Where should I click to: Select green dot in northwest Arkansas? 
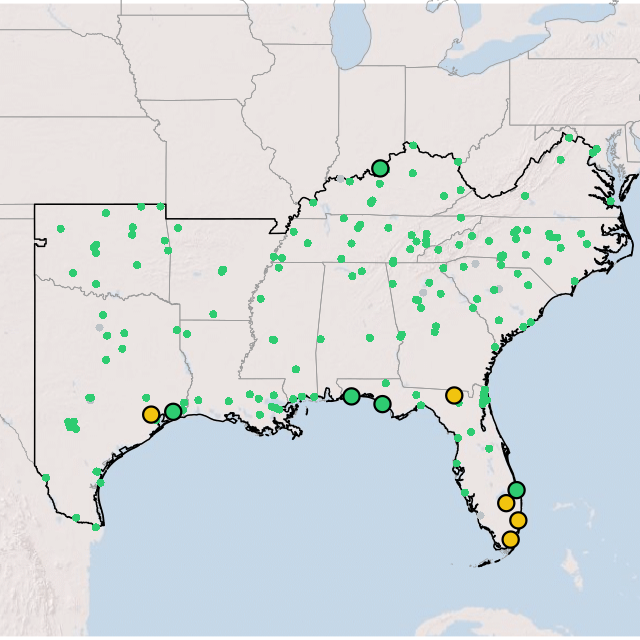click(178, 228)
